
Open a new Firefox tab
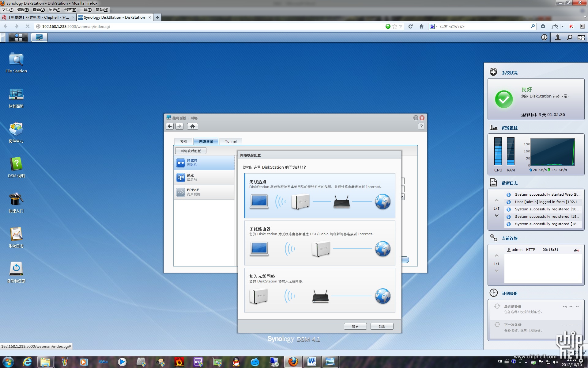pyautogui.click(x=157, y=17)
